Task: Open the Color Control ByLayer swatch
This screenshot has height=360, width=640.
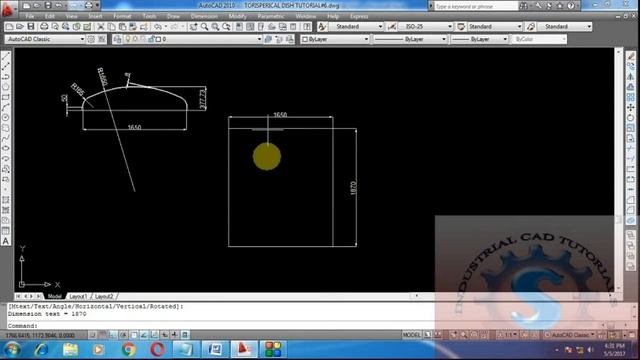Action: (334, 39)
